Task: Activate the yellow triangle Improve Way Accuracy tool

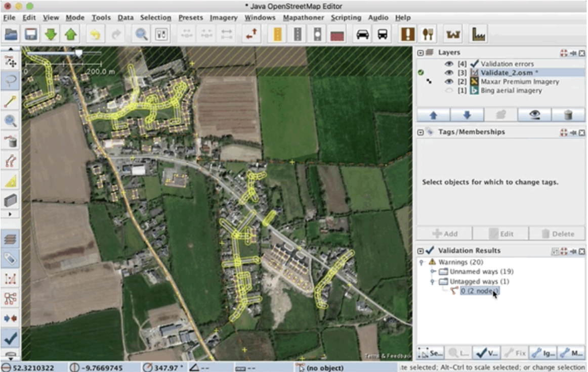Action: tap(10, 181)
